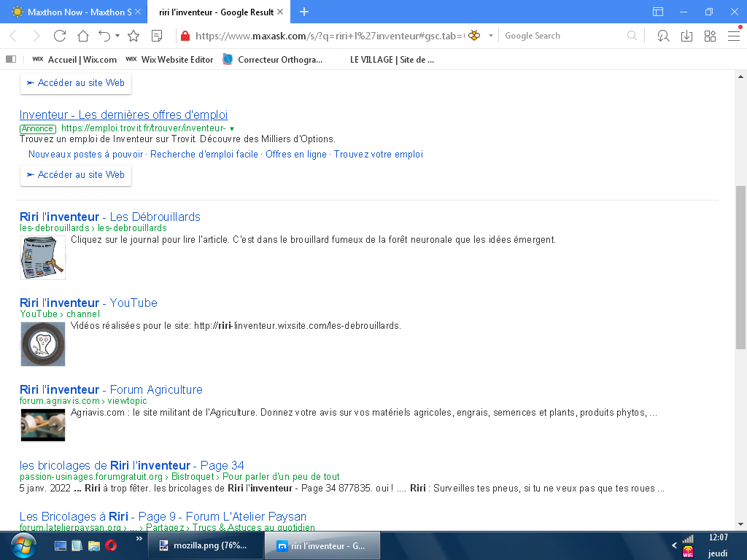Image resolution: width=747 pixels, height=560 pixels.
Task: Open the Maxthon snap search icon
Action: point(663,36)
